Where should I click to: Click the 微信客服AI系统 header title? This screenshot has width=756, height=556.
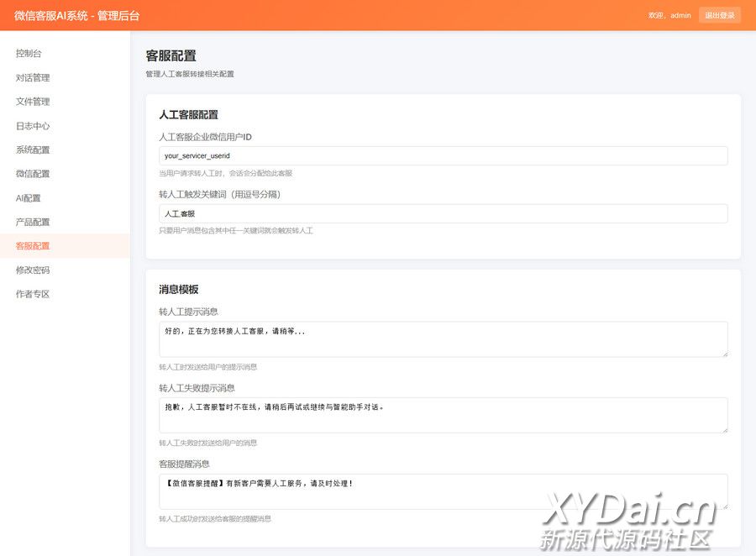(77, 15)
